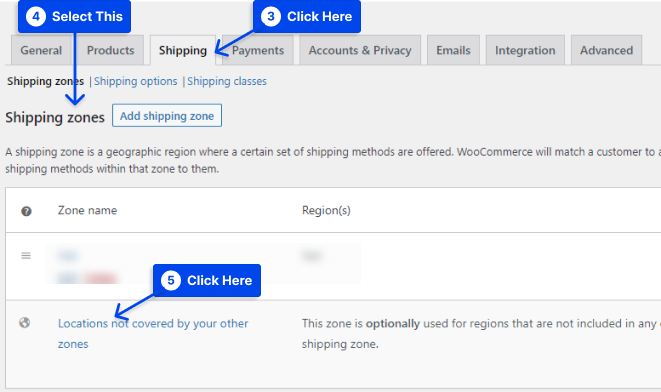Open the Shipping options link
This screenshot has height=392, width=661.
click(x=136, y=81)
